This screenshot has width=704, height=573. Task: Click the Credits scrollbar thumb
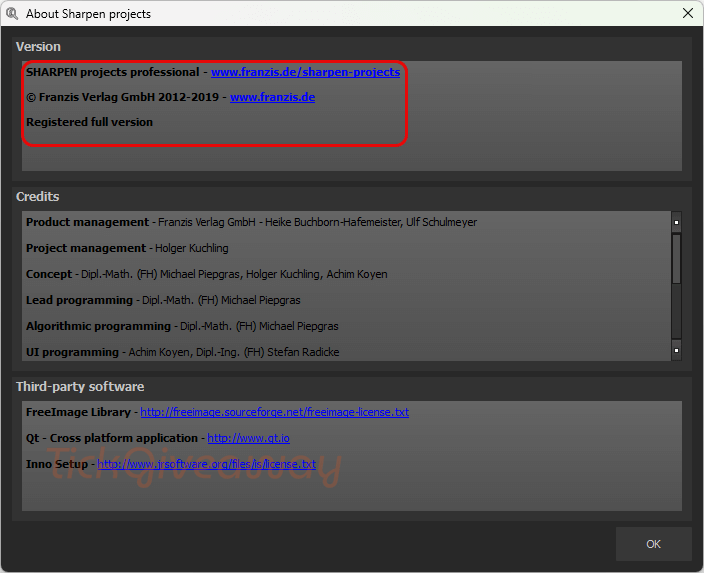(676, 259)
